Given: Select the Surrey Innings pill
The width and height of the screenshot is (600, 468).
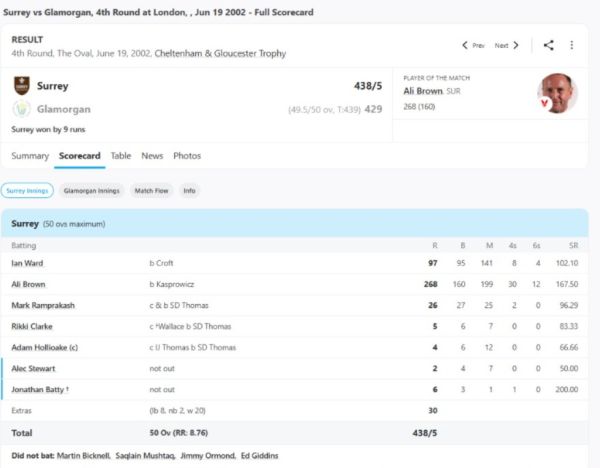Looking at the screenshot, I should [27, 190].
